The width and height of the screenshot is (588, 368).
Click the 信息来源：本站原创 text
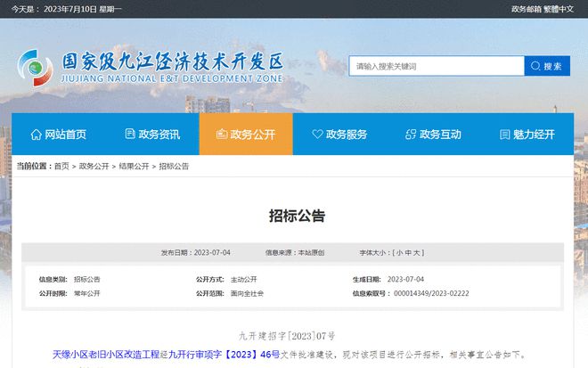295,253
